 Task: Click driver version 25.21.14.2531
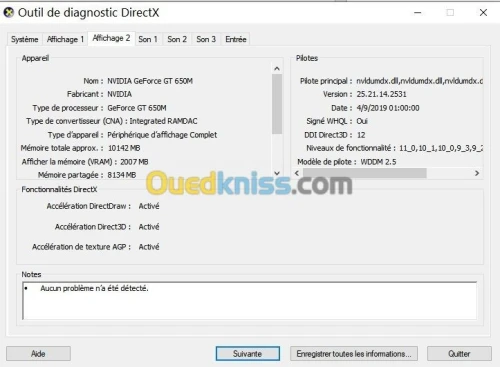tap(381, 94)
